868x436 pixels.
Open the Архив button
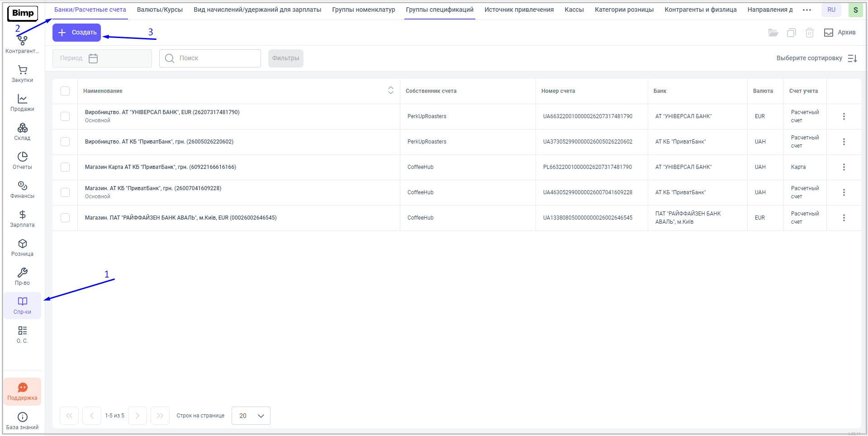(x=840, y=33)
